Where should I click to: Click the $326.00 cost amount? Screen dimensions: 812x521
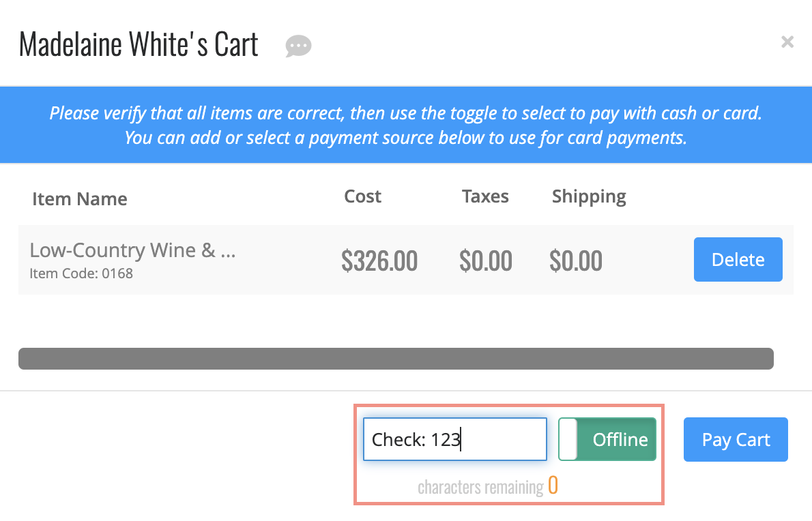[379, 260]
